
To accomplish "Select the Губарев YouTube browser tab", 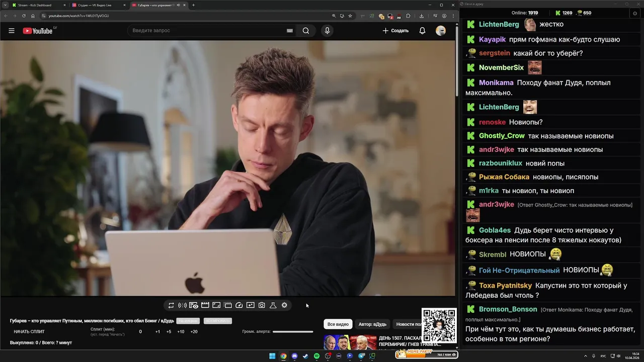I will point(158,5).
